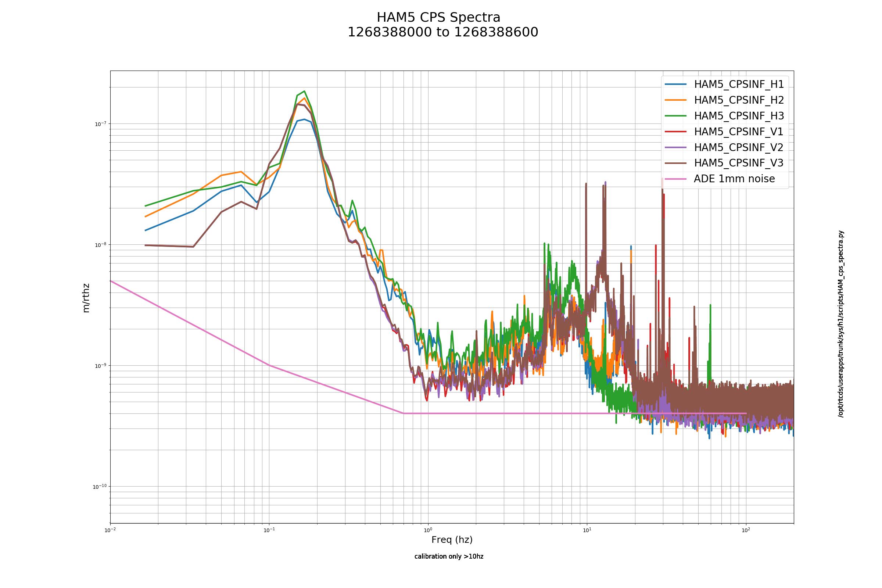882x588 pixels.
Task: Click the HAM5_CPSINF_H3 legend label
Action: [x=739, y=116]
